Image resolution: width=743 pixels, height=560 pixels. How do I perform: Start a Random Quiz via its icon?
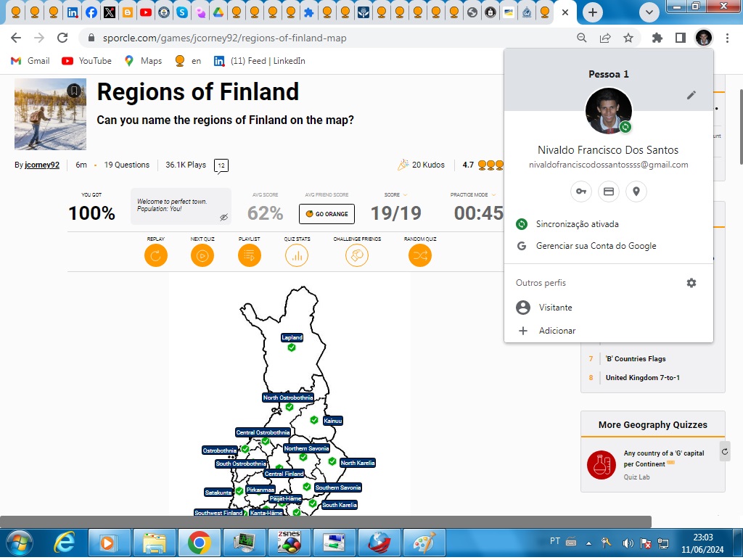(x=419, y=255)
